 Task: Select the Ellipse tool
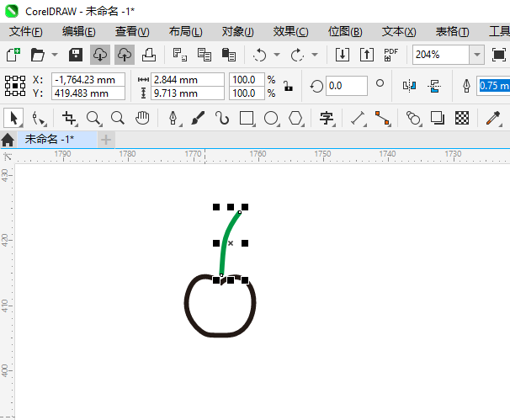[271, 118]
